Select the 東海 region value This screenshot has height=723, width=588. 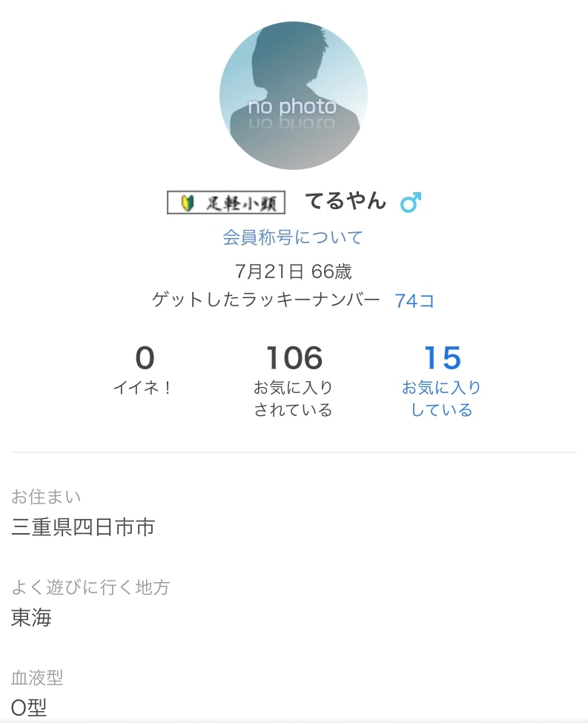pyautogui.click(x=31, y=618)
